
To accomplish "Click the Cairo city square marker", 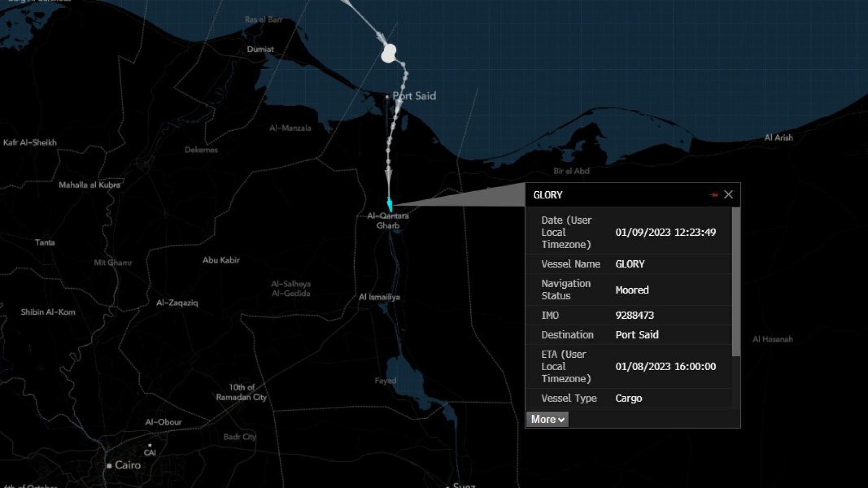I will coord(109,466).
